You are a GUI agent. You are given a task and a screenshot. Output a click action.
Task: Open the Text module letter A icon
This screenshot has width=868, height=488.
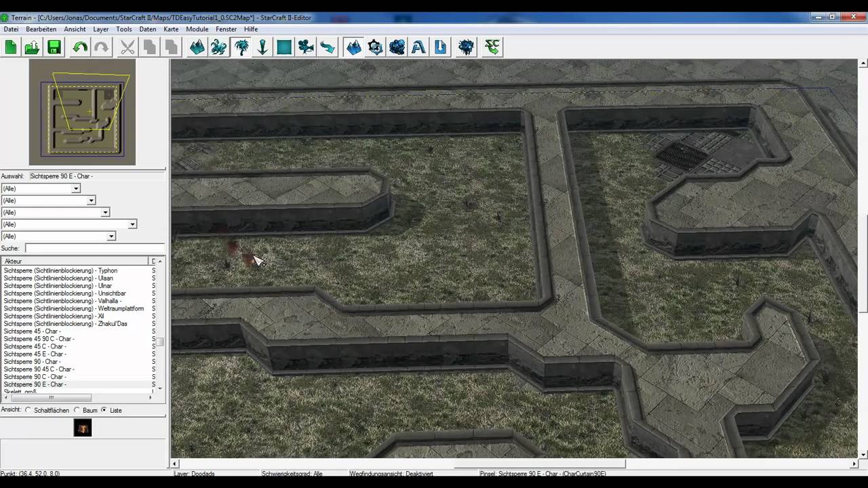(x=418, y=47)
